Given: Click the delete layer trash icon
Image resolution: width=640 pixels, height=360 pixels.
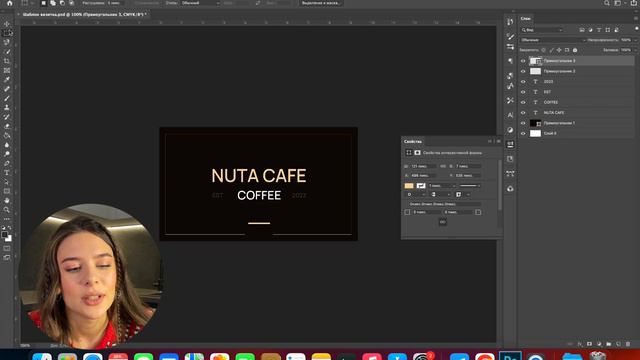Looking at the screenshot, I should (x=628, y=344).
